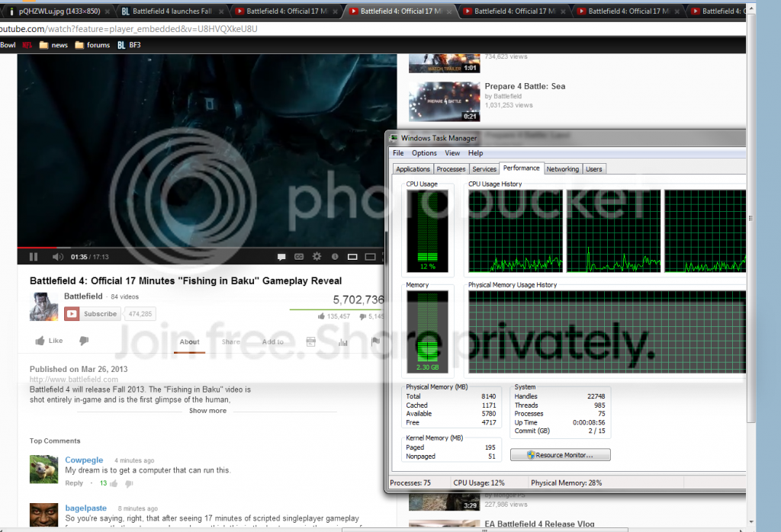Subscribe to the Battlefield channel
The image size is (781, 532).
[x=92, y=314]
